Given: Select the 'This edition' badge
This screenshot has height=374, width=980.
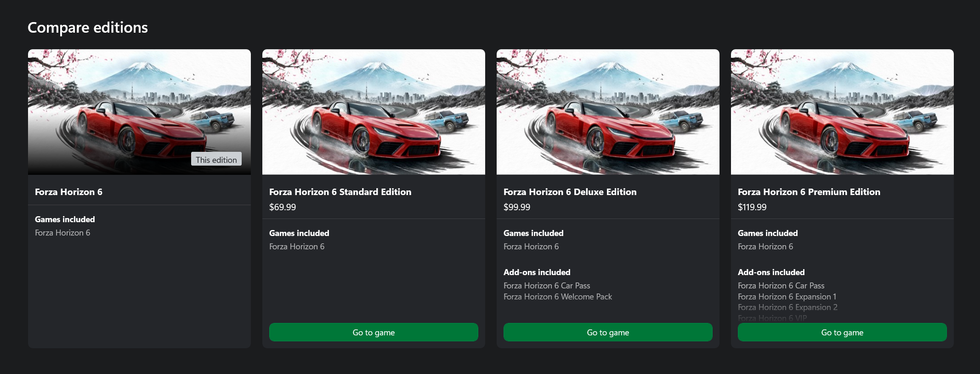Looking at the screenshot, I should (216, 159).
